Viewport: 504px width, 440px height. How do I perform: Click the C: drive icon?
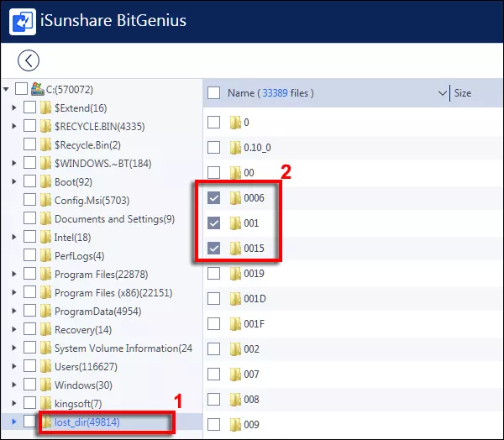click(38, 89)
